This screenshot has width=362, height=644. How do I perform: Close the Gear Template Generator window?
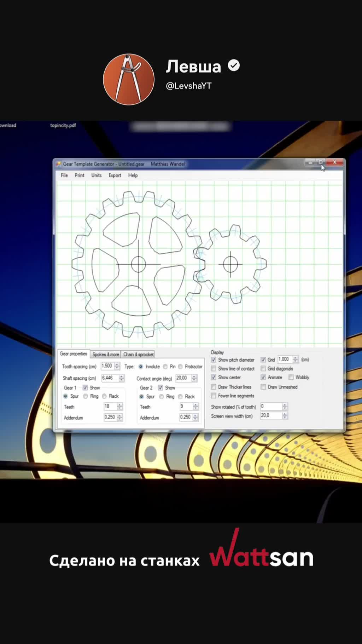[x=334, y=162]
